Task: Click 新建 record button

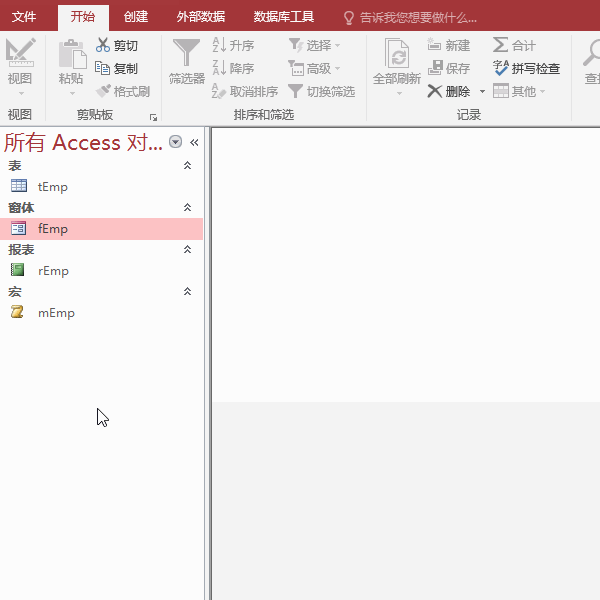Action: [448, 46]
